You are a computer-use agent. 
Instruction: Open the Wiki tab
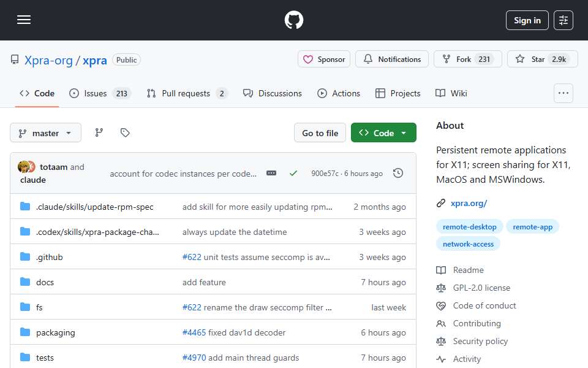point(451,93)
